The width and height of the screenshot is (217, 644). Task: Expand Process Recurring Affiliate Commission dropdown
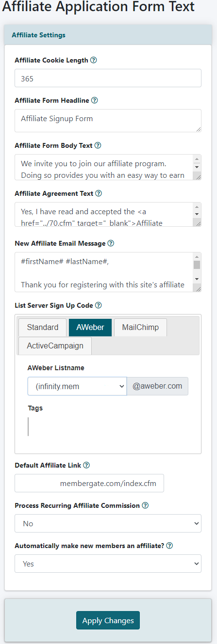[x=108, y=523]
